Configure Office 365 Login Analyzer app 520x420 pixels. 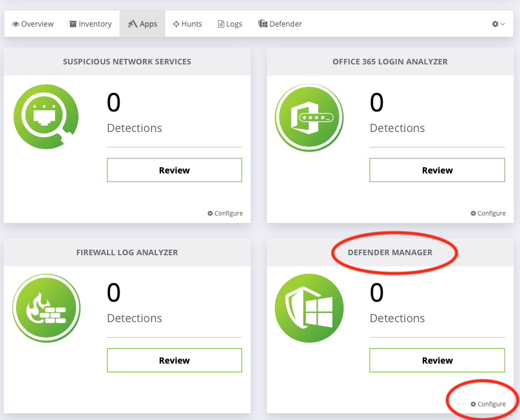coord(488,213)
